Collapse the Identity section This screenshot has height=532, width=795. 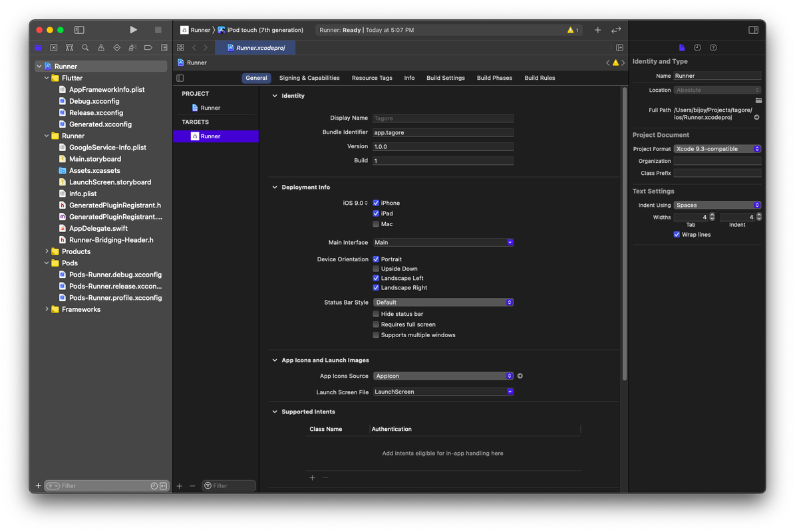coord(275,96)
